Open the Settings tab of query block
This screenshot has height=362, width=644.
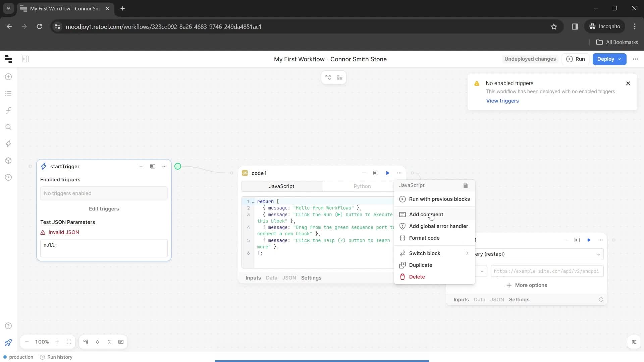point(519,300)
